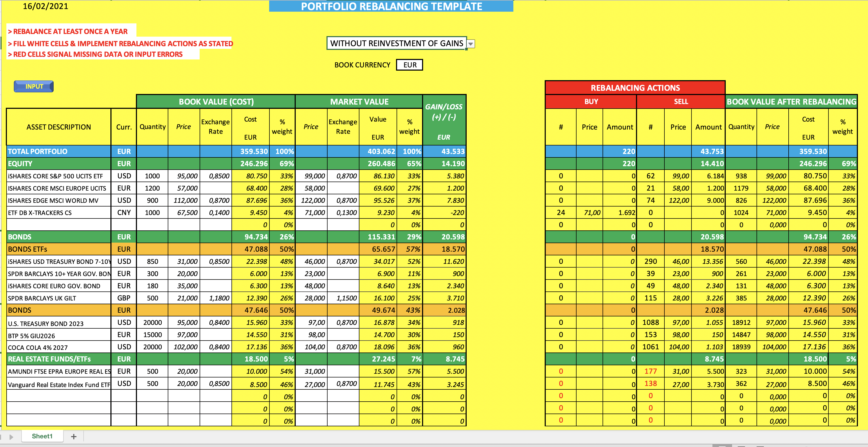
Task: Click the sheet navigation arrow
Action: click(11, 437)
